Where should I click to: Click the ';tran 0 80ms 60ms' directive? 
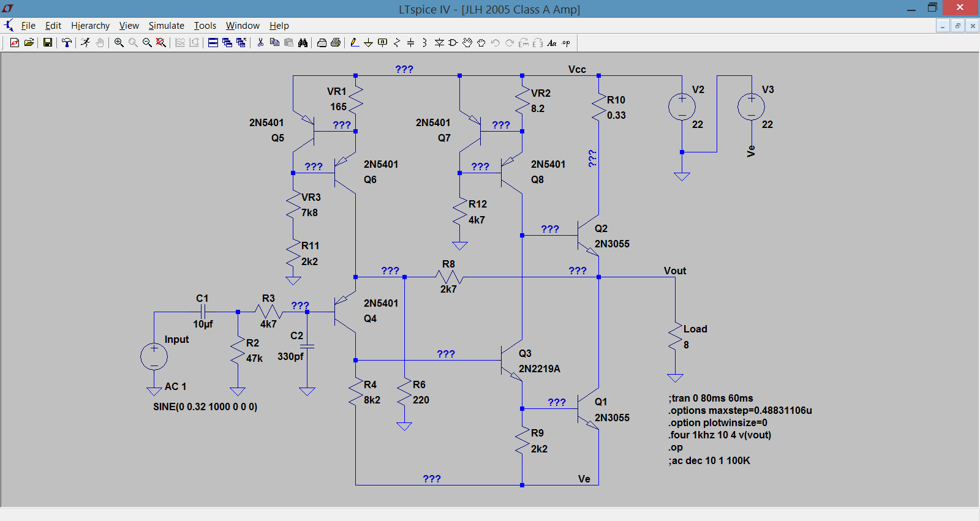(x=710, y=398)
